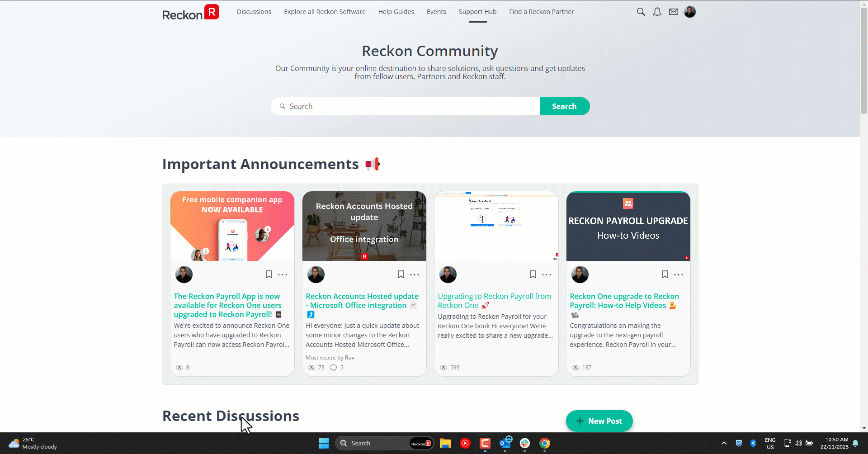Open the network display tray icon
868x454 pixels.
[x=787, y=443]
